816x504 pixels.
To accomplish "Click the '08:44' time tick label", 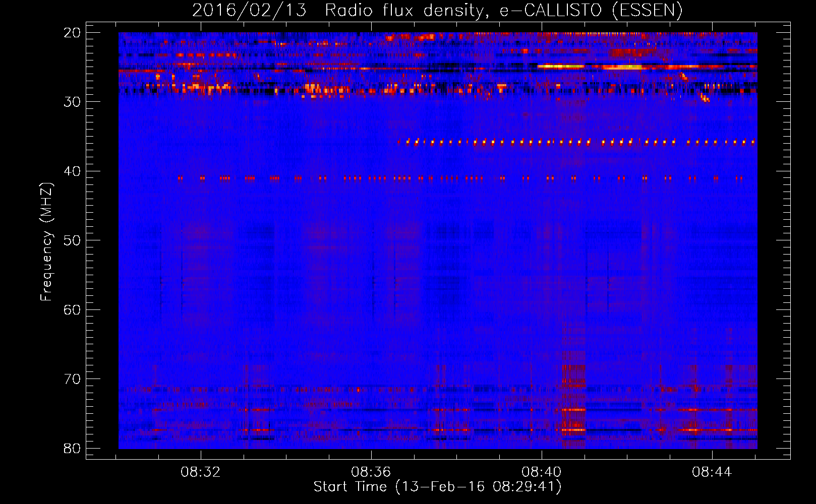I will coord(712,472).
